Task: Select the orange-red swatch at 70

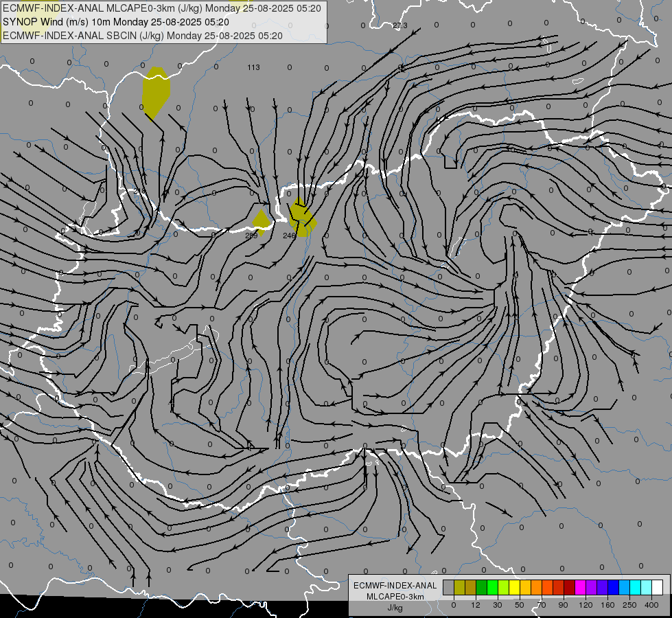Action: coord(548,587)
